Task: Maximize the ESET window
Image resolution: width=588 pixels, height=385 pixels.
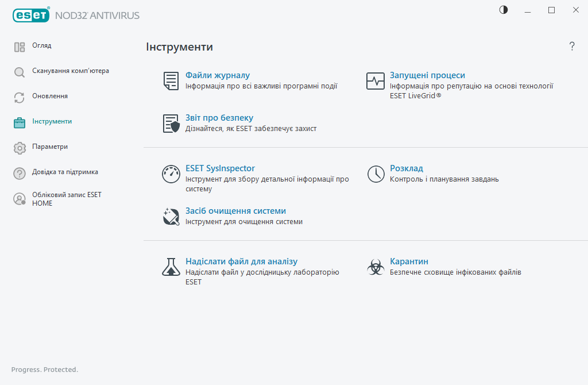Action: [x=551, y=10]
